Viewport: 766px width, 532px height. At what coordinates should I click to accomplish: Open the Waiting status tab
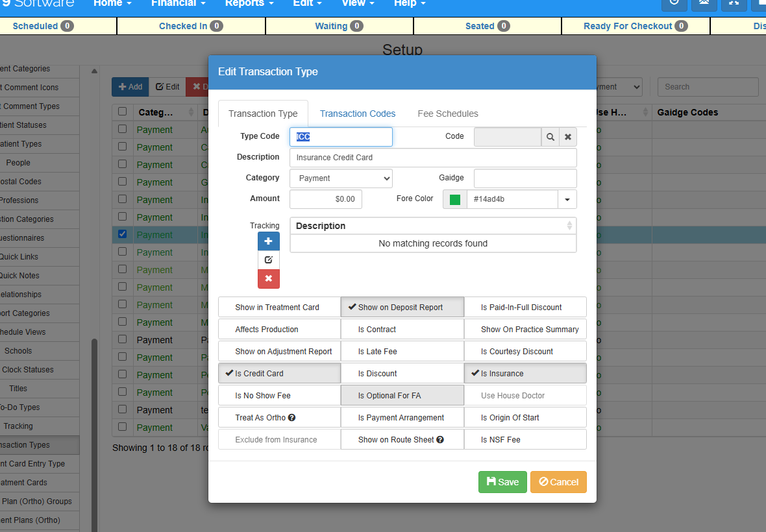click(340, 26)
